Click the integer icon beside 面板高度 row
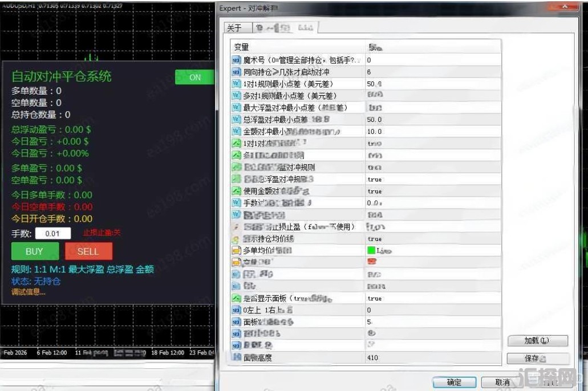This screenshot has height=391, width=588. [236, 357]
